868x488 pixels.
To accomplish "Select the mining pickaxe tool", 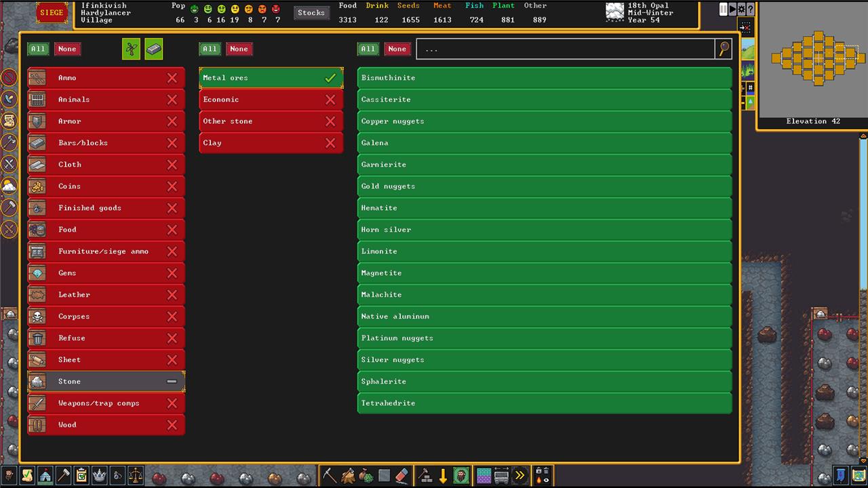I will (x=330, y=475).
